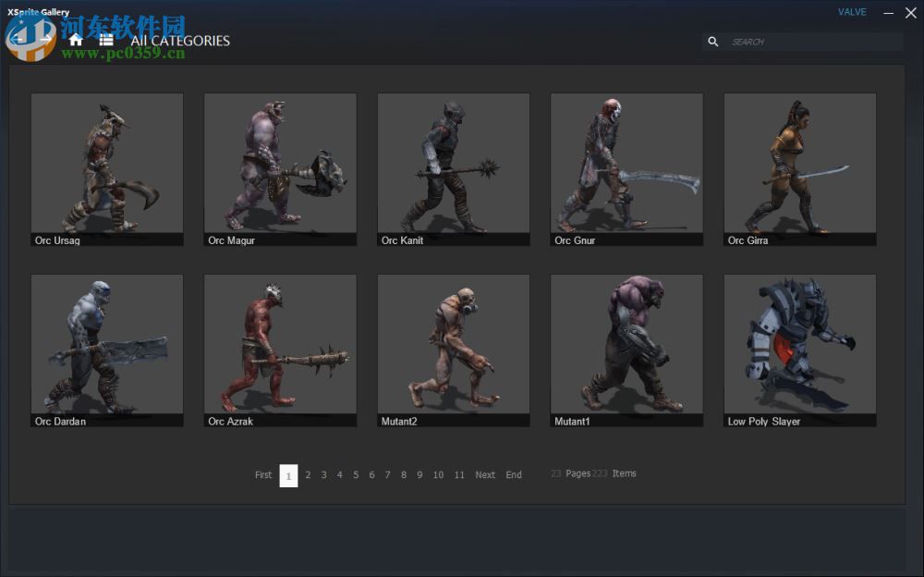Minimize the XSprite Gallery window

point(888,13)
